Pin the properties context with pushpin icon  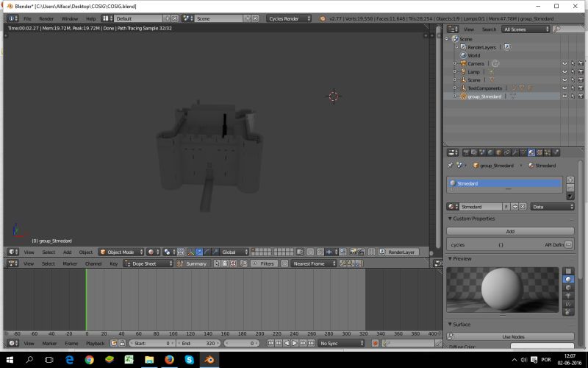pyautogui.click(x=450, y=165)
